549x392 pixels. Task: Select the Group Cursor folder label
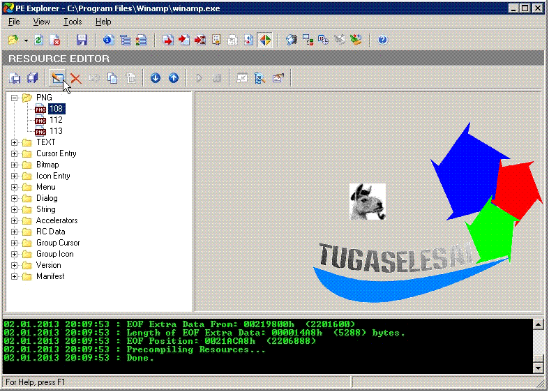(58, 243)
